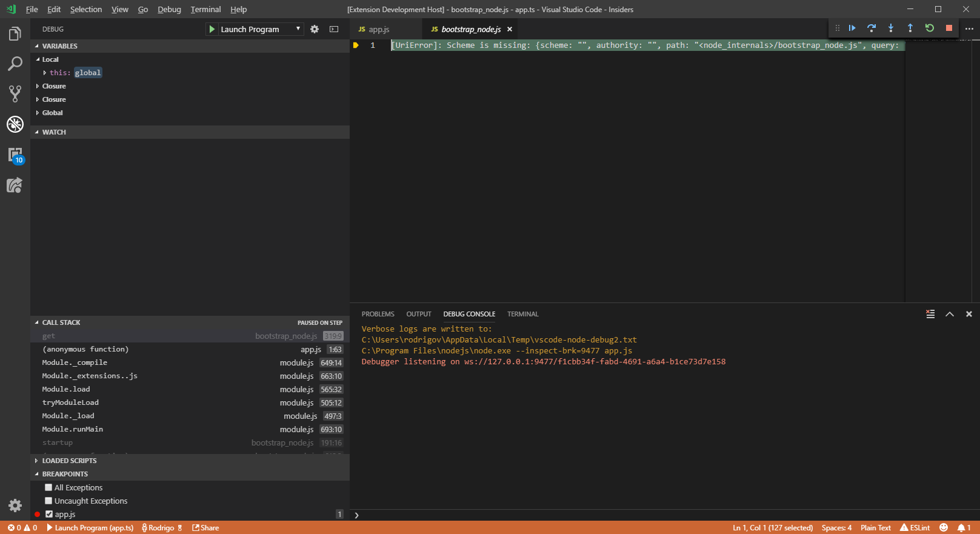Click Launch Program (app.ts) in status bar
Screen dimensions: 980x534
90,528
